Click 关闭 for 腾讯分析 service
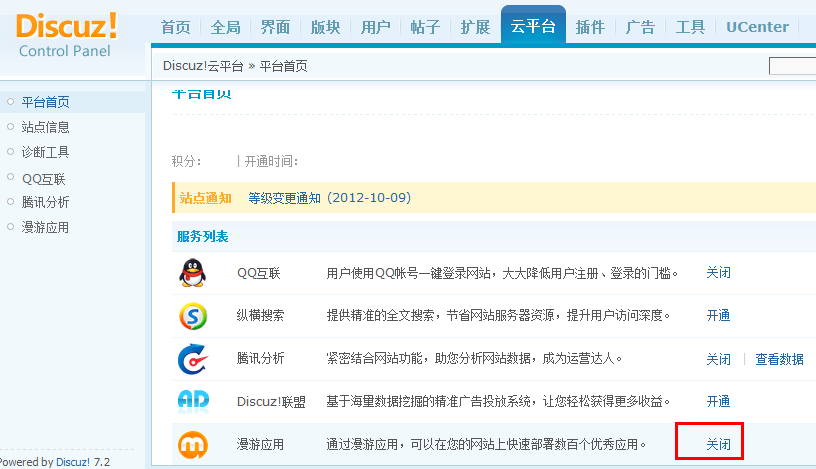Viewport: 816px width, 469px height. (x=718, y=359)
